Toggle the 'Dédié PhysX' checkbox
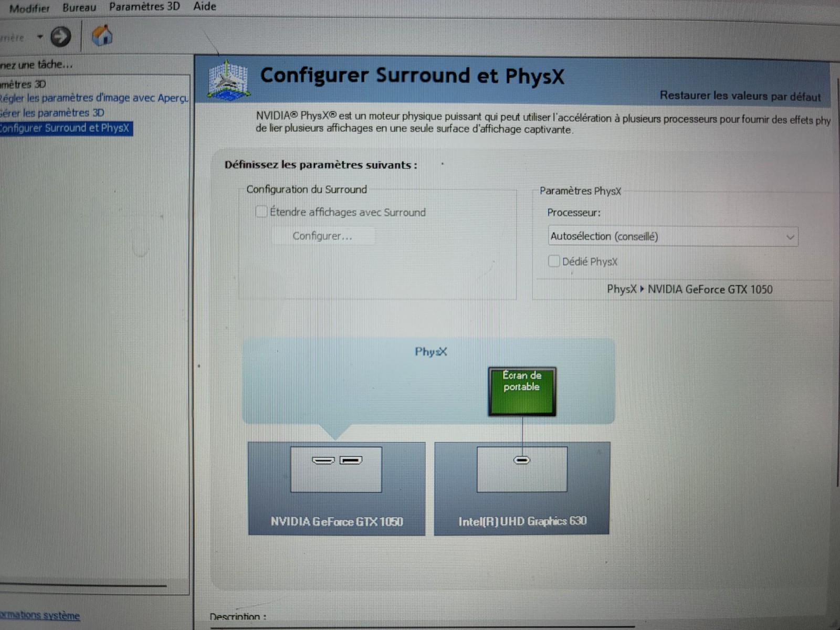840x630 pixels. click(x=553, y=261)
